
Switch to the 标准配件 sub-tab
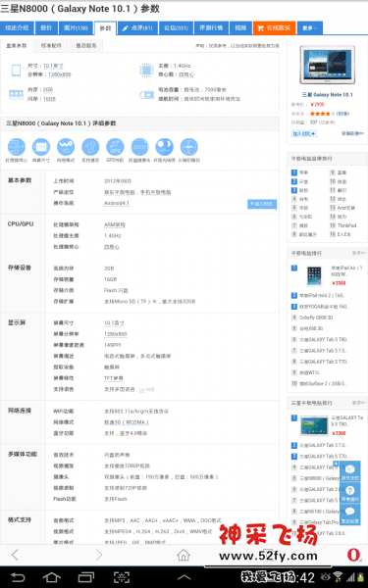click(51, 46)
